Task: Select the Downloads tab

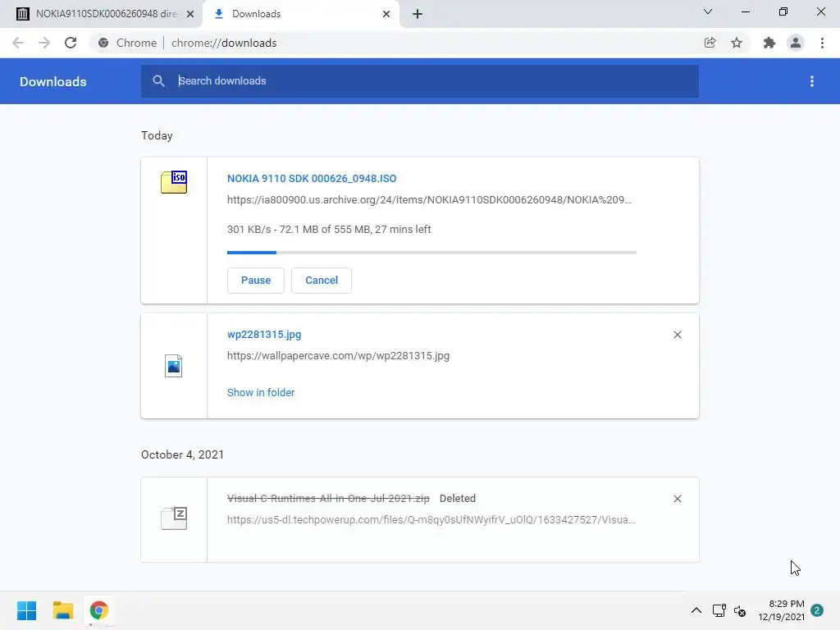Action: [300, 14]
